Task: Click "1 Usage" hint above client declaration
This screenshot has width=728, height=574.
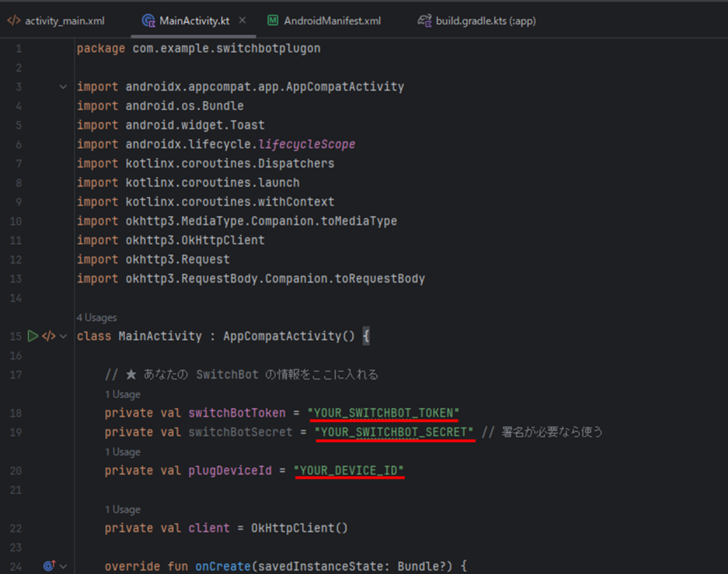Action: pos(122,509)
